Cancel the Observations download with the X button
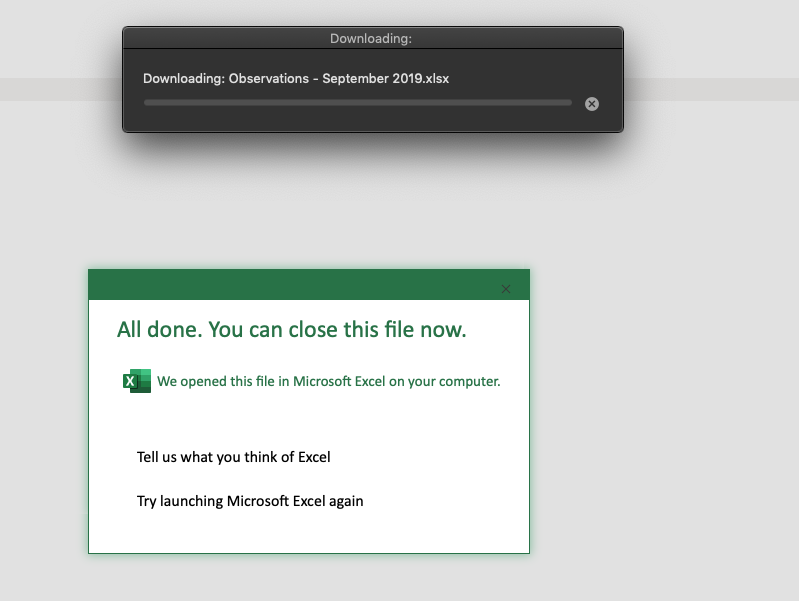Screen dimensions: 799x601 click(592, 104)
